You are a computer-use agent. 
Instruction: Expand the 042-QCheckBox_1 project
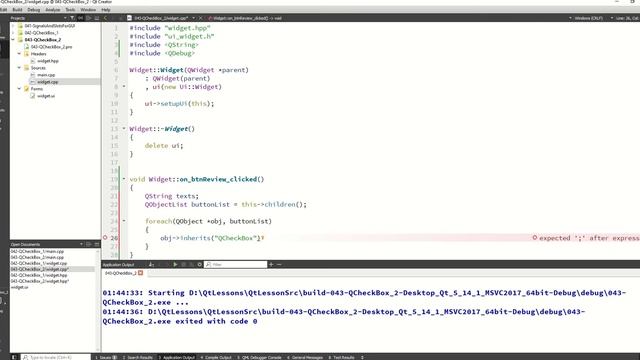tap(13, 33)
